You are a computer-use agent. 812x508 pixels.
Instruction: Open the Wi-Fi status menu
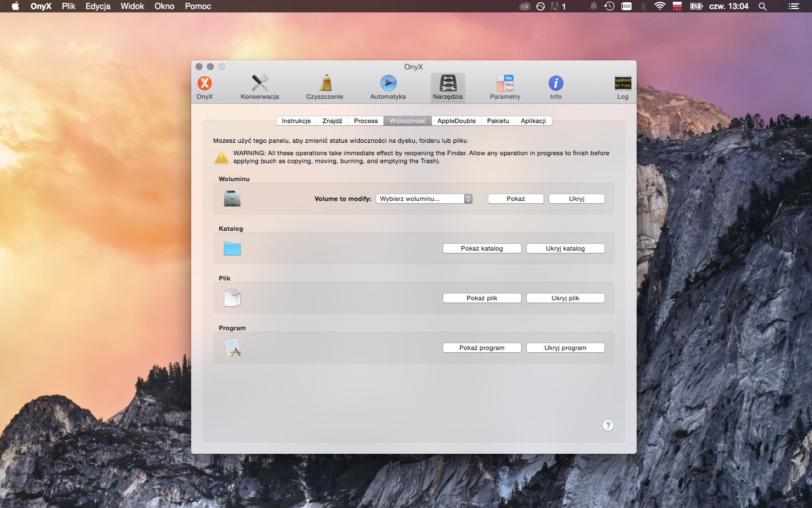pos(660,6)
